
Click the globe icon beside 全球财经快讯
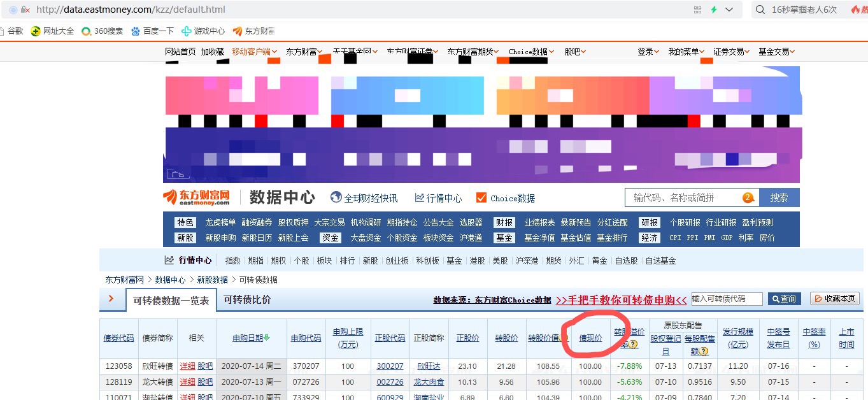tap(334, 197)
